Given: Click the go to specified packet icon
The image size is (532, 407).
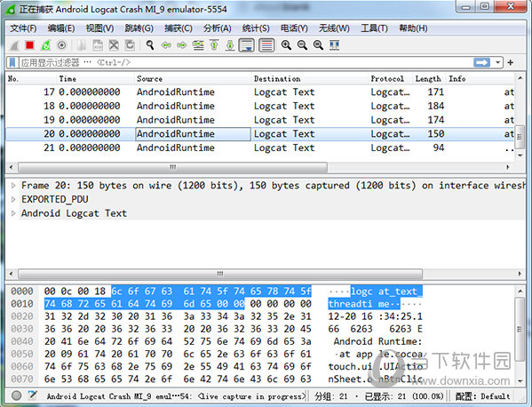Looking at the screenshot, I should 198,45.
